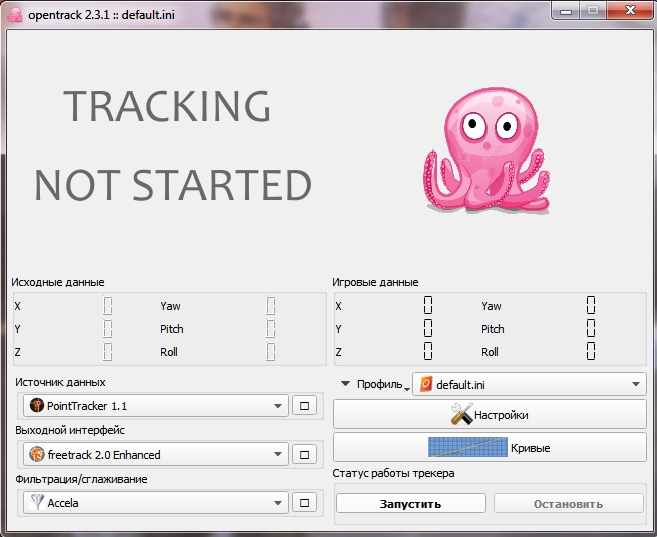Screen dimensions: 657x537
Task: Click the game data Roll value display
Action: (x=591, y=351)
